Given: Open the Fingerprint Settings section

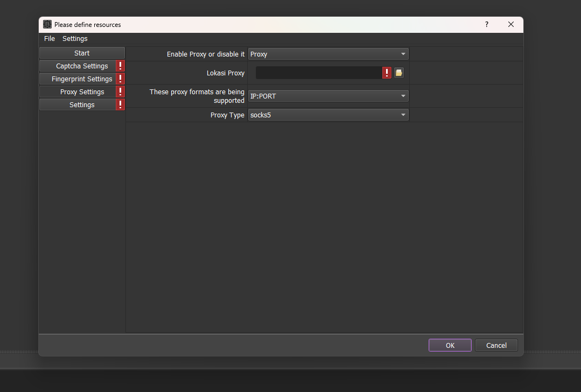Looking at the screenshot, I should (79, 79).
